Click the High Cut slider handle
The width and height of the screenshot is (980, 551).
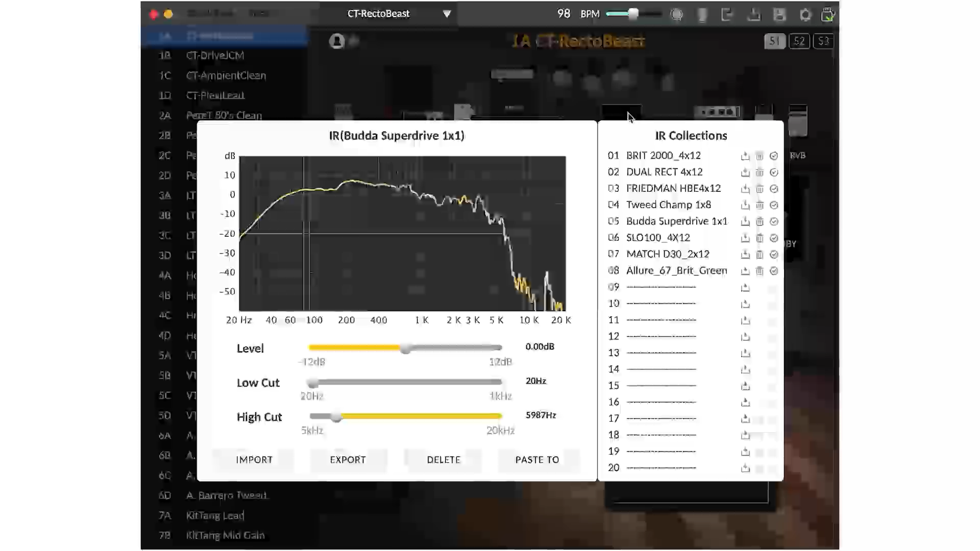point(336,417)
